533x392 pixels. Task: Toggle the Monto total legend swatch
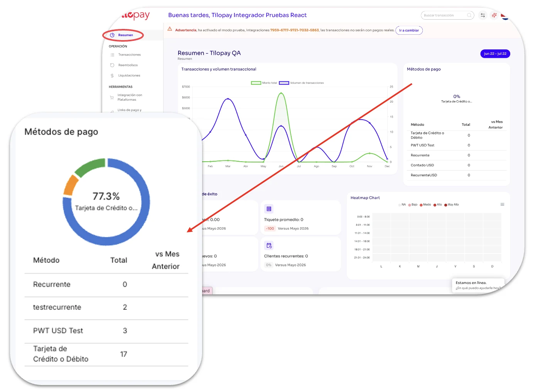256,83
